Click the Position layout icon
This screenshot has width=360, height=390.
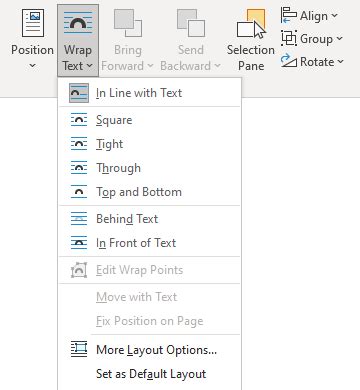point(33,23)
